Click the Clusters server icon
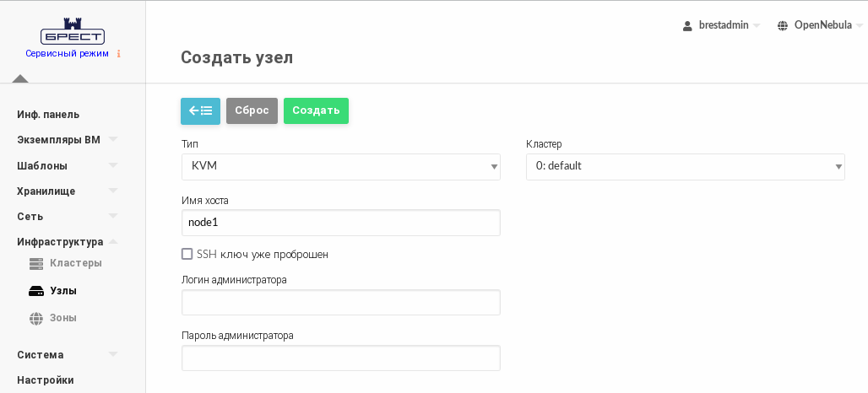 [x=36, y=263]
